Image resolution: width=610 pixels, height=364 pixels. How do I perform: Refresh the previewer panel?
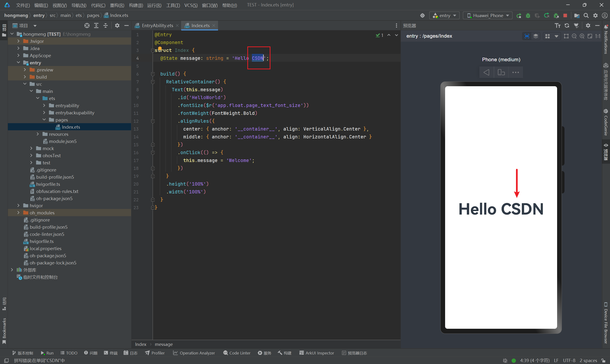(567, 25)
